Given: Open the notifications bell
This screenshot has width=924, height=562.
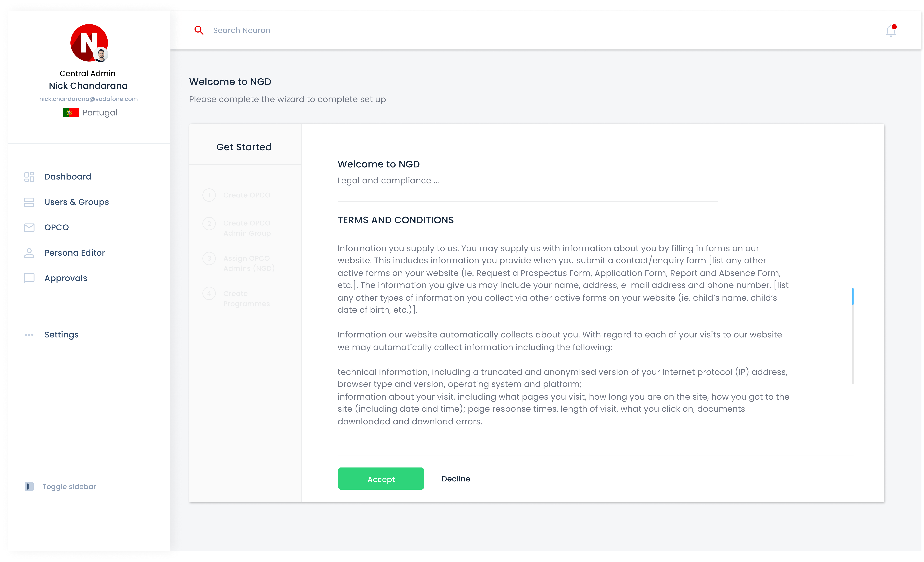Looking at the screenshot, I should pyautogui.click(x=891, y=31).
